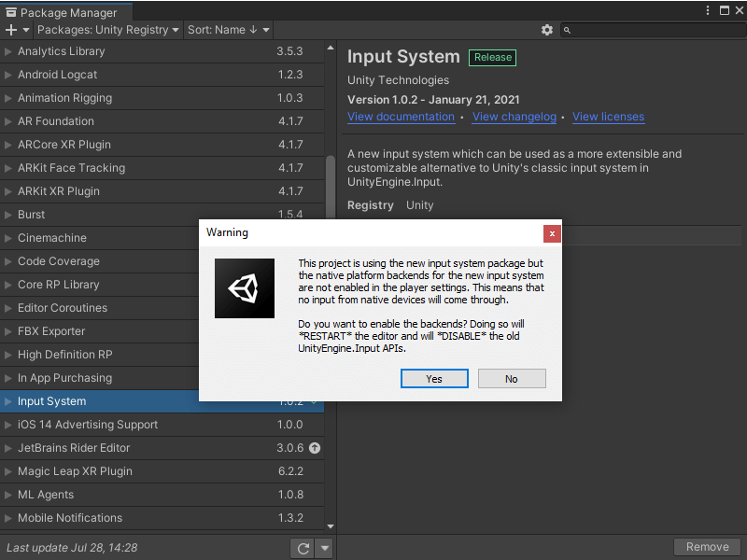The width and height of the screenshot is (747, 560).
Task: Click the Unity logo in Warning dialog
Action: tap(245, 288)
